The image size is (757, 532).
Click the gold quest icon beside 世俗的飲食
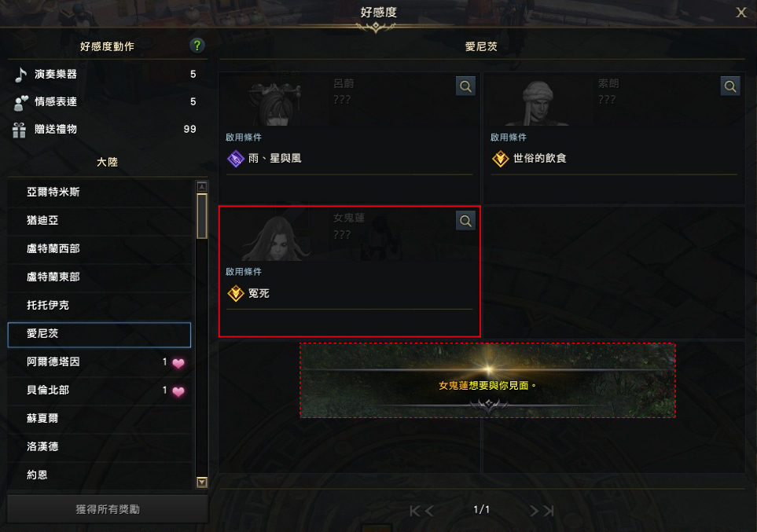click(500, 159)
